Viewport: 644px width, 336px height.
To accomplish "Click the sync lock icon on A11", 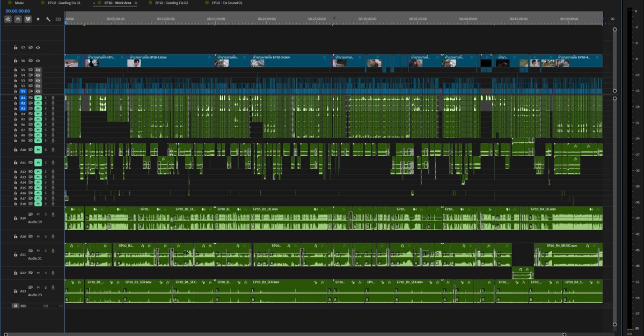I will pyautogui.click(x=31, y=162).
